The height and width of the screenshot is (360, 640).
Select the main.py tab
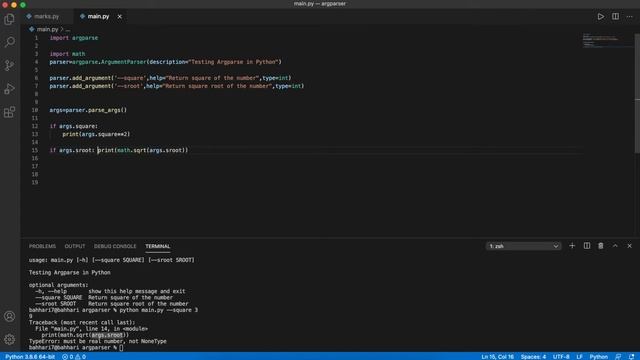[98, 17]
